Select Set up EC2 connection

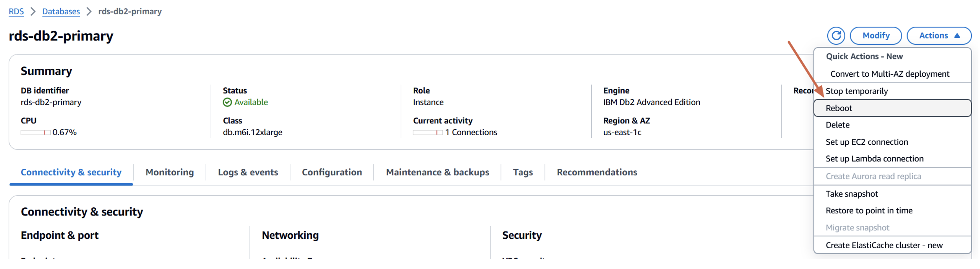click(867, 142)
